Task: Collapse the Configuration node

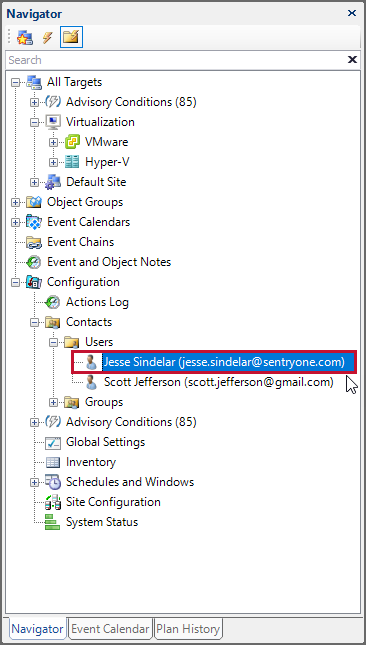Action: click(16, 283)
